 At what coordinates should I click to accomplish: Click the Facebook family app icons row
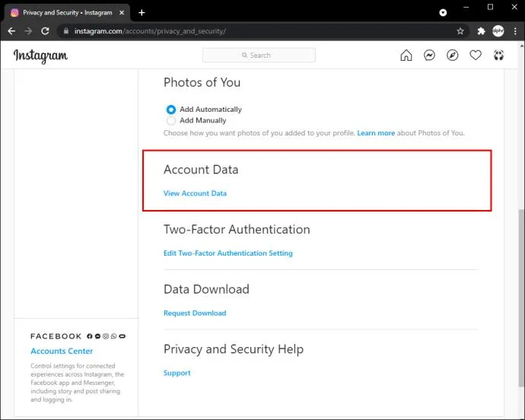(106, 336)
